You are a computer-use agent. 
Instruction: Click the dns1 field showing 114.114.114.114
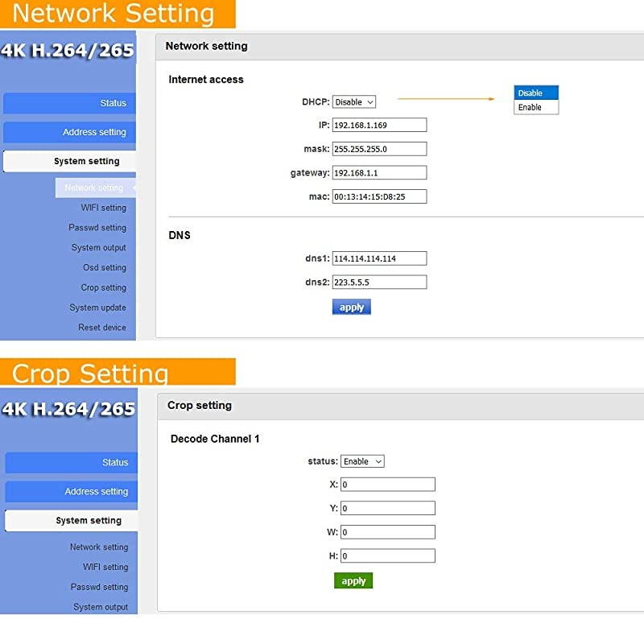(x=379, y=258)
